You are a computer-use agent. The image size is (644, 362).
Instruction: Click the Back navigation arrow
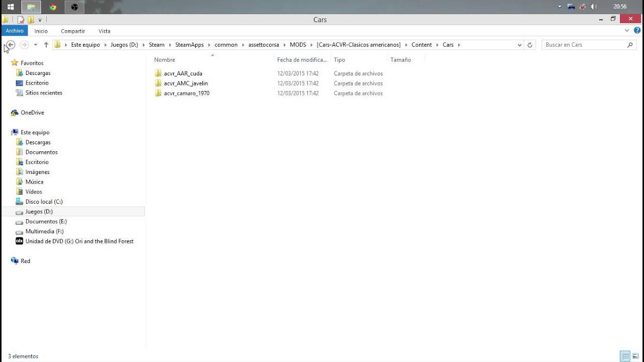(x=10, y=45)
